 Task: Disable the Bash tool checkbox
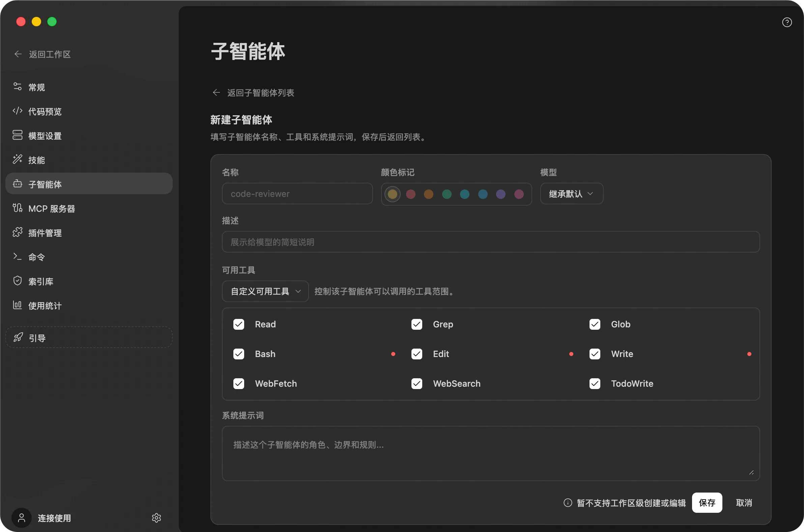point(238,354)
